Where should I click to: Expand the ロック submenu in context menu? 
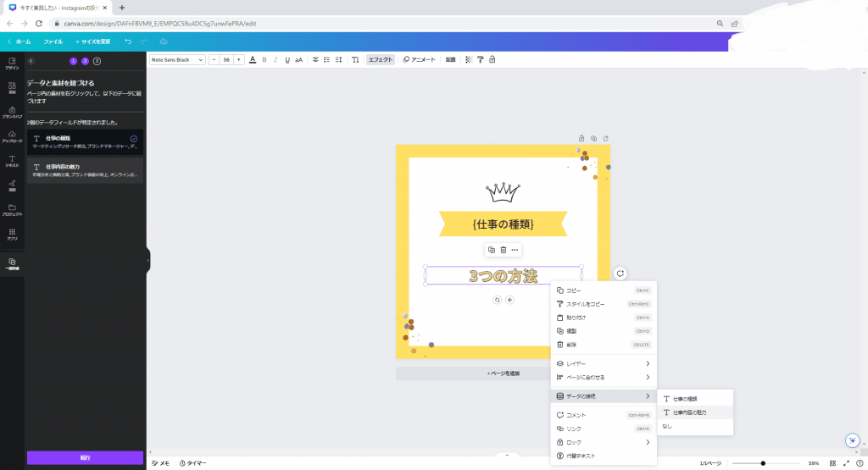pos(603,442)
